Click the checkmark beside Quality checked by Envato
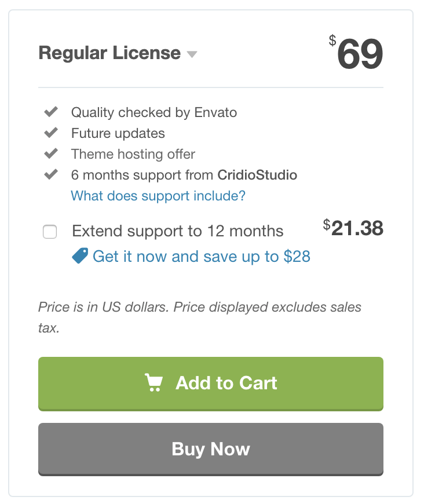 point(51,112)
